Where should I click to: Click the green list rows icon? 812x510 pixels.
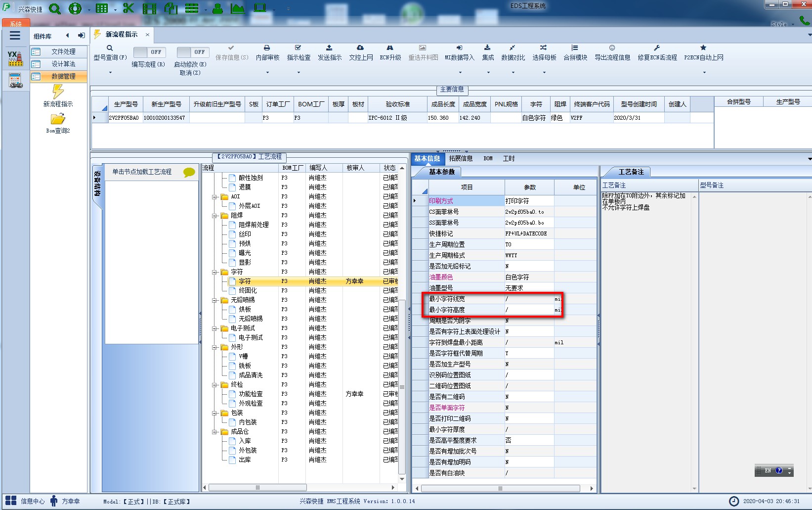192,8
